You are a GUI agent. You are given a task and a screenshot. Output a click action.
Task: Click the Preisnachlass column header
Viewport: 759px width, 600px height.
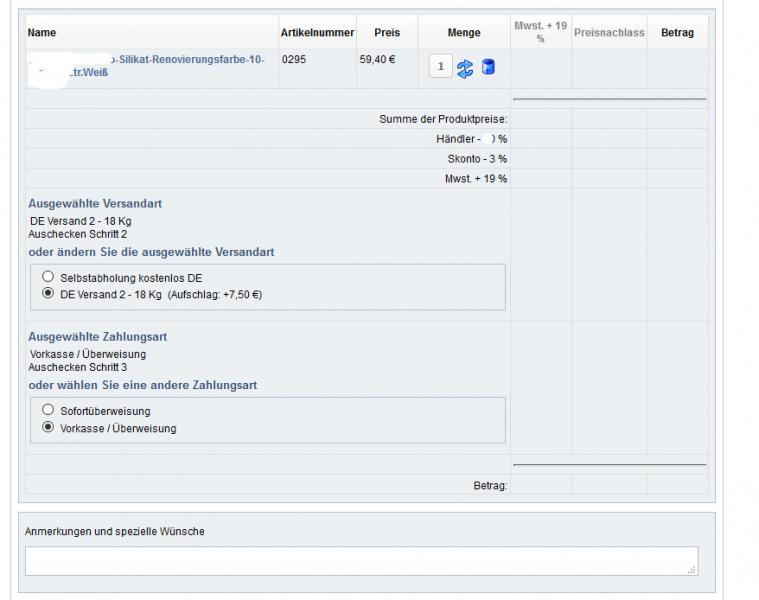coord(609,33)
